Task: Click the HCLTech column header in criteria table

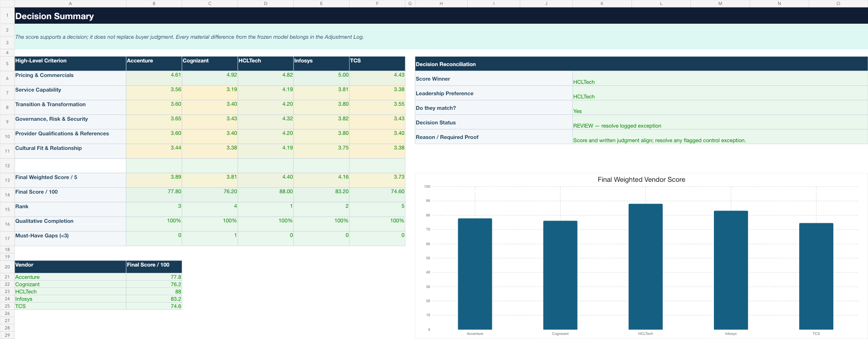Action: point(265,64)
